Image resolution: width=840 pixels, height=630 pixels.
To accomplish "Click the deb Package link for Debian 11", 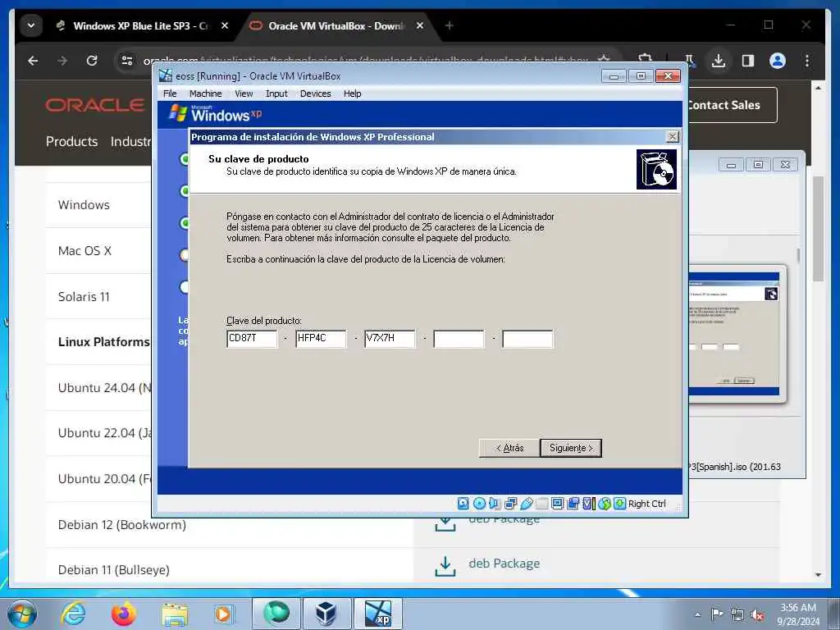I will (504, 564).
